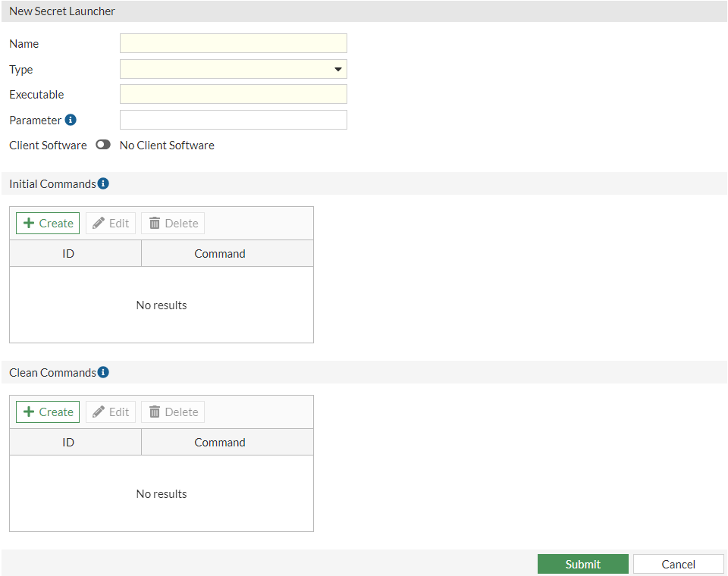Click Delete in Initial Commands toolbar

tap(173, 224)
